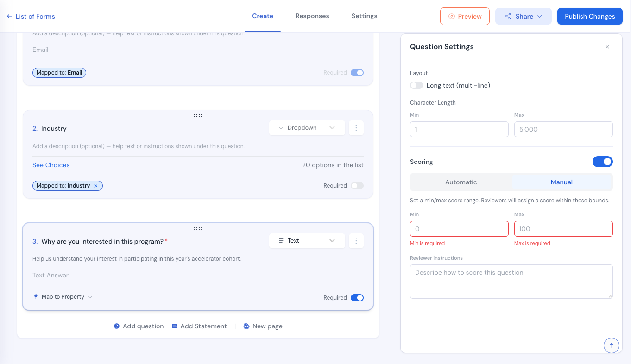631x364 pixels.
Task: Expand the Text question type dropdown
Action: 307,241
